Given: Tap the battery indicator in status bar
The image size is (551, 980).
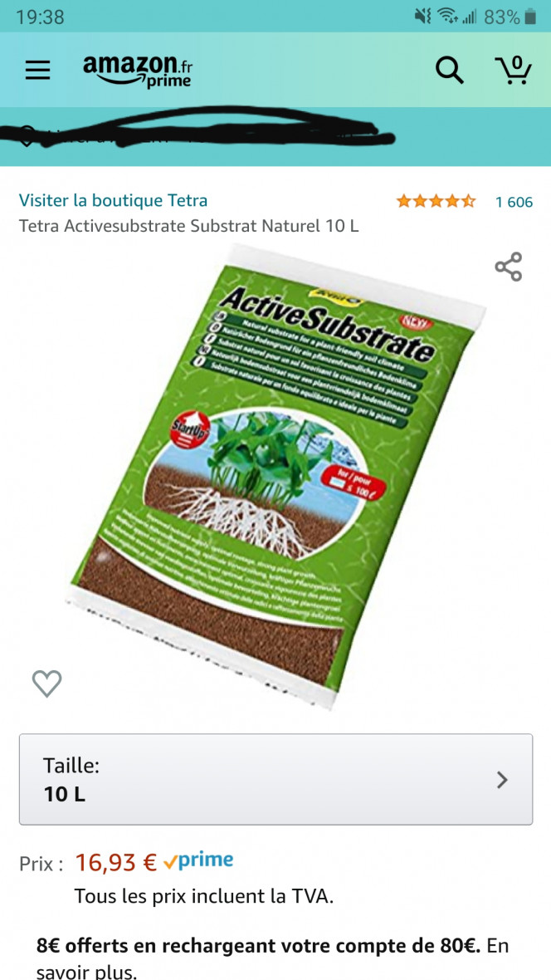Looking at the screenshot, I should 530,17.
